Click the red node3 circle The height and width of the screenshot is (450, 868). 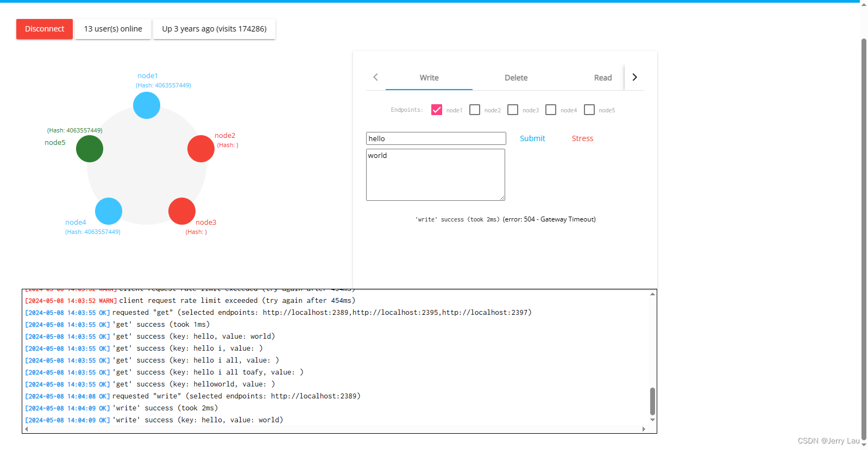[x=182, y=211]
